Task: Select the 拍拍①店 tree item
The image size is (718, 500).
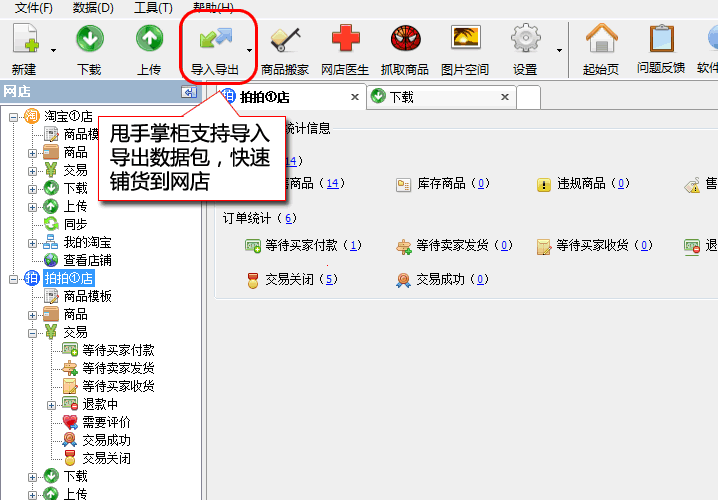Action: coord(69,278)
